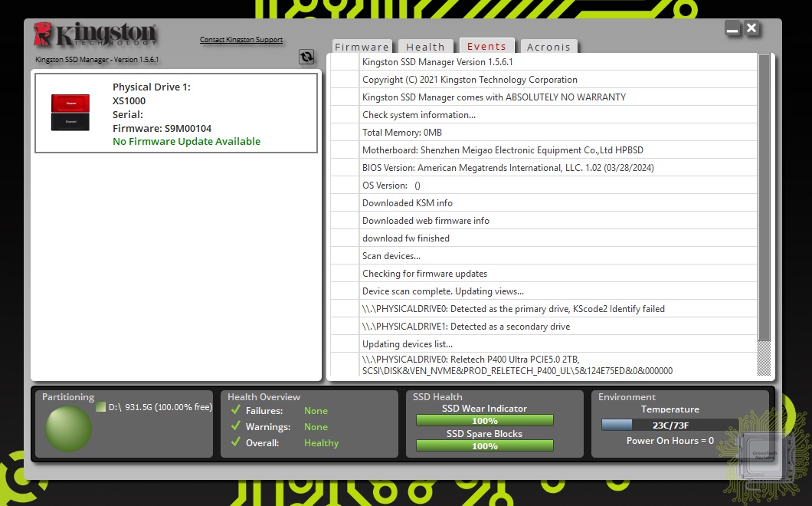The image size is (812, 506).
Task: Click the events log vertical scrollbar
Action: click(x=764, y=199)
